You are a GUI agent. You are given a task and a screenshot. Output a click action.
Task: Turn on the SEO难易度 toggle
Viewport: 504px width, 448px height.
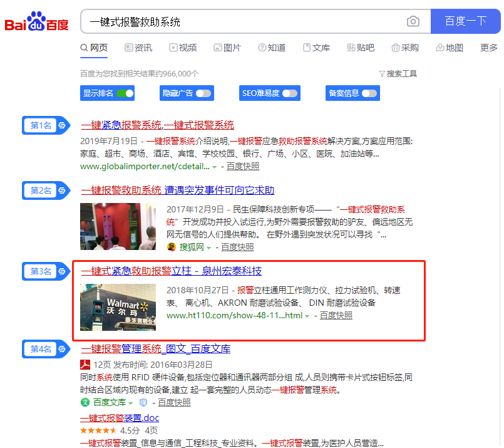pyautogui.click(x=289, y=93)
